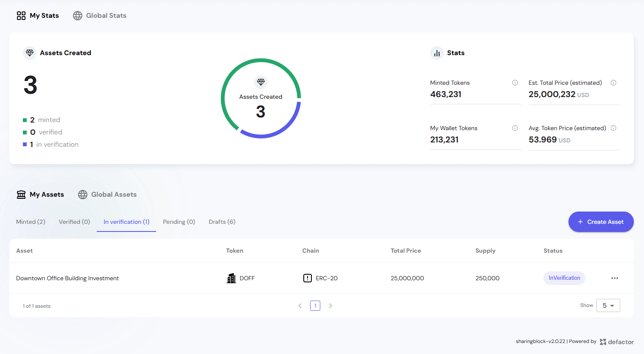Open the Minted (2) tab
Image resolution: width=644 pixels, height=354 pixels.
point(31,222)
